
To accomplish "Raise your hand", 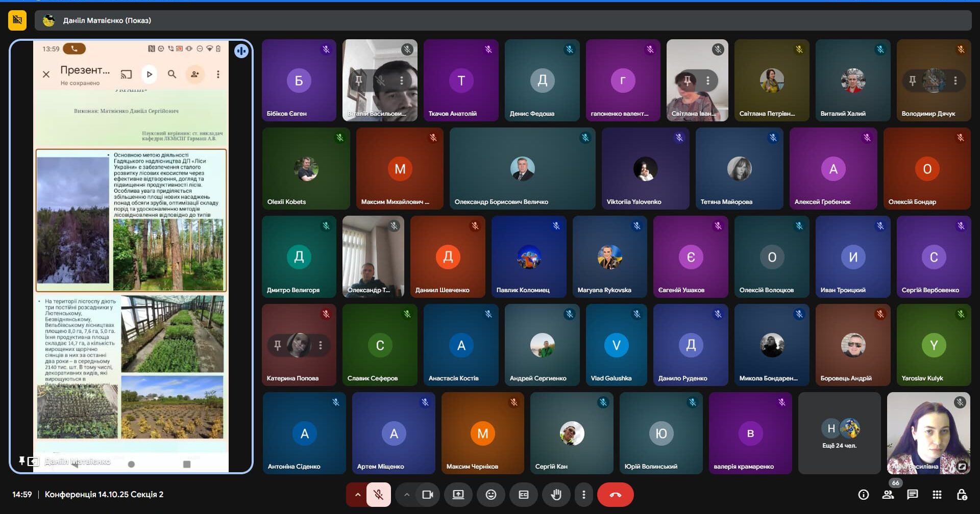I will coord(556,495).
